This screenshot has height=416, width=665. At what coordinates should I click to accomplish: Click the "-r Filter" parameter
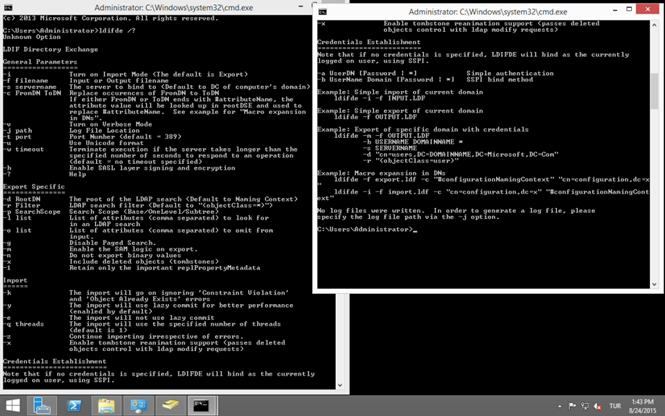click(22, 205)
